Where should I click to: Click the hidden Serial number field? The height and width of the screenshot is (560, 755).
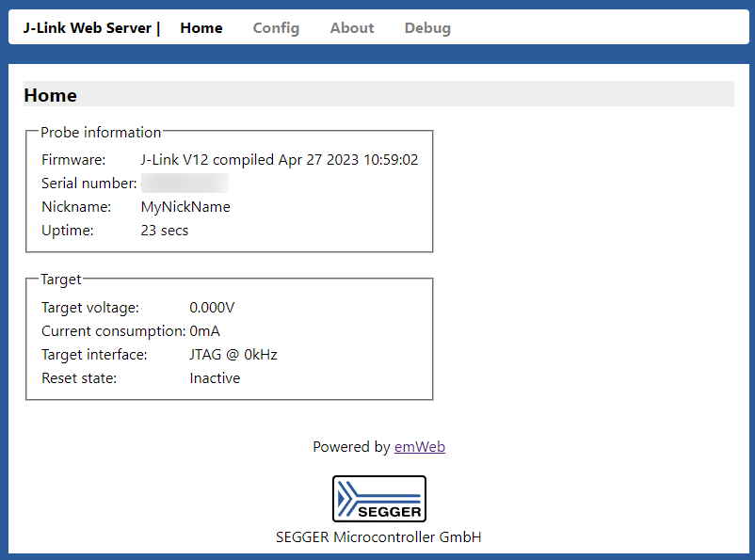pos(185,183)
